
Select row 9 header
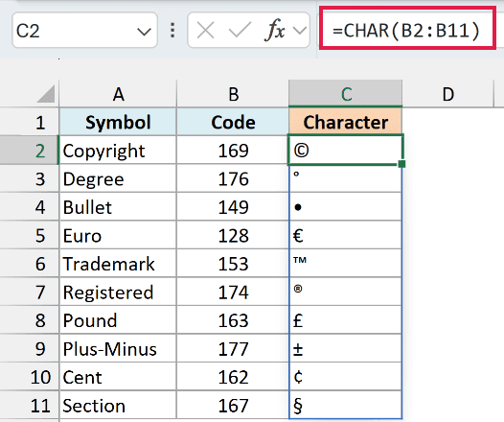click(30, 349)
